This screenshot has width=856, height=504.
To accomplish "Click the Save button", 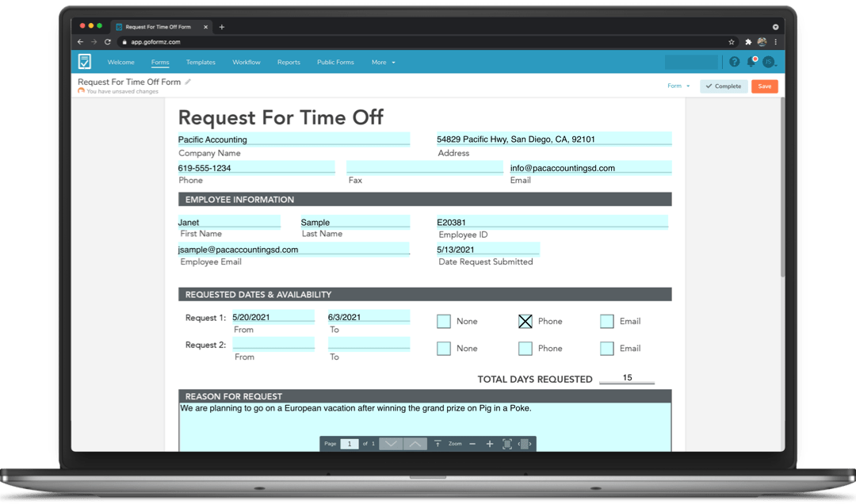I will (x=764, y=86).
